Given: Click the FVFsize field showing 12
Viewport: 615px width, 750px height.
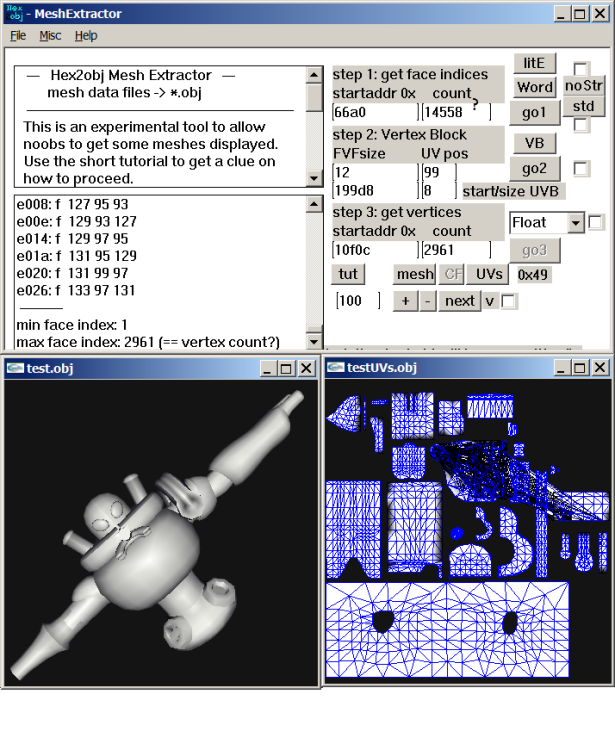Looking at the screenshot, I should tap(375, 172).
